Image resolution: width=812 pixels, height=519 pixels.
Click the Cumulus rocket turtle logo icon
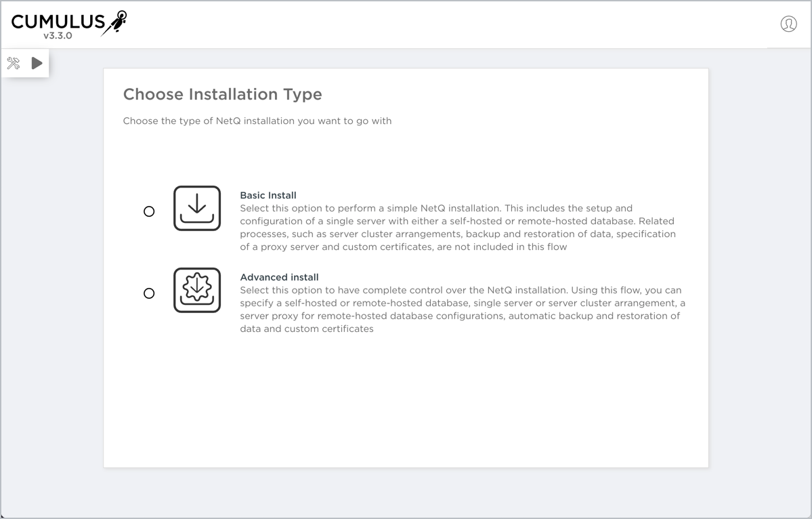click(116, 22)
